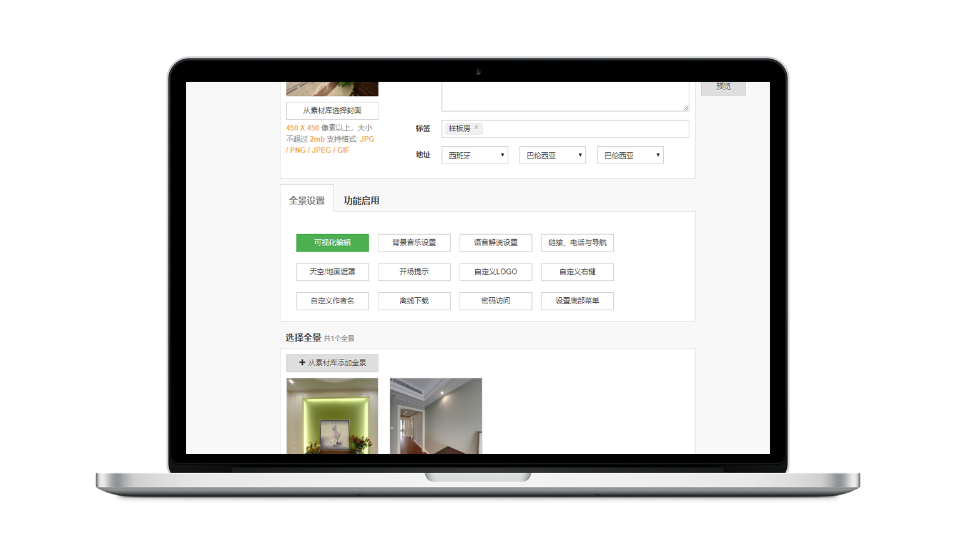Click the 离线下载 button

pos(414,301)
